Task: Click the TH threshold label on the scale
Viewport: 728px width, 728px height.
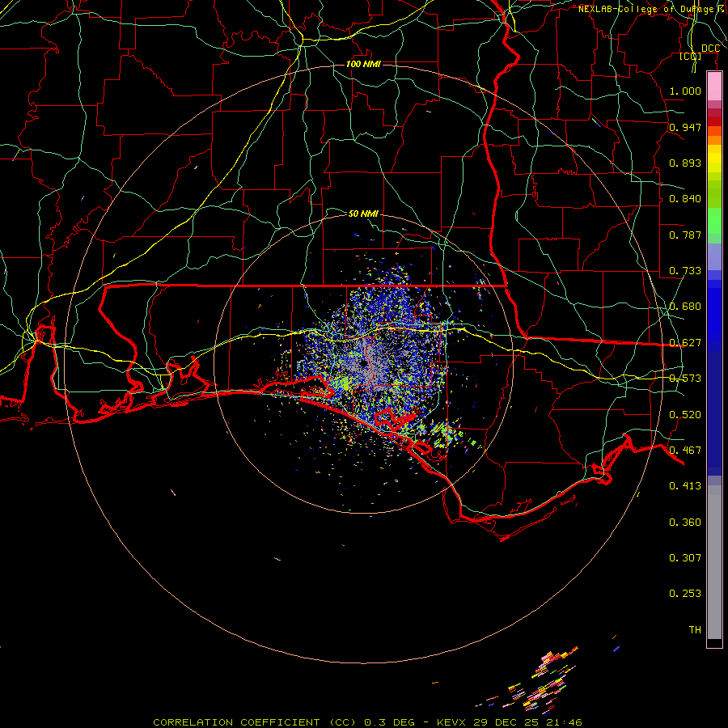Action: point(695,630)
